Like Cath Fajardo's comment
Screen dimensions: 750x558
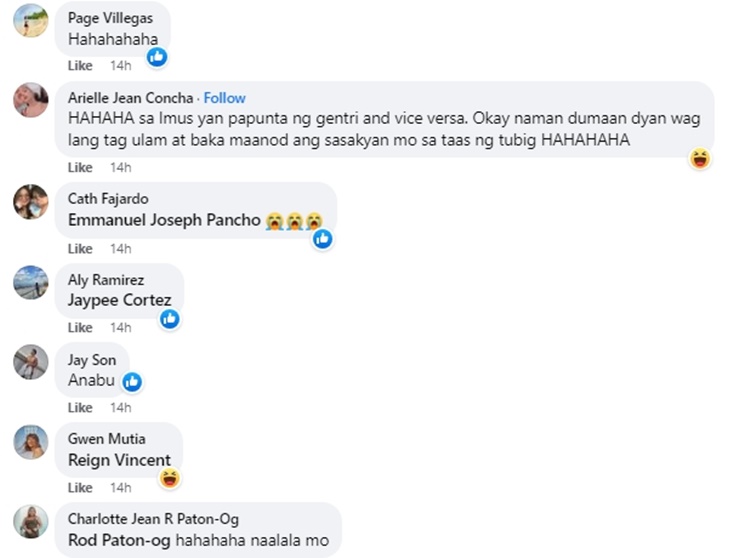point(80,248)
